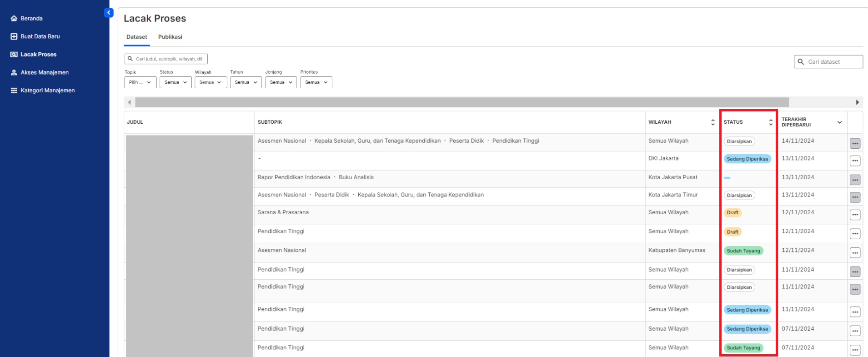This screenshot has height=357, width=868.
Task: Open the three-dot menu for the Sarana & Prasarana row
Action: click(855, 215)
